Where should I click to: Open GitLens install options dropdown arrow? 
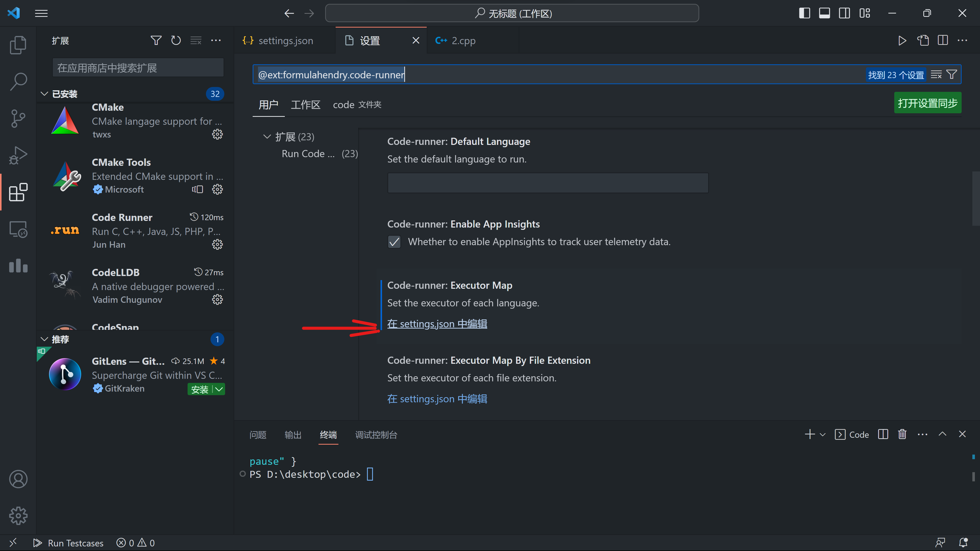point(219,389)
